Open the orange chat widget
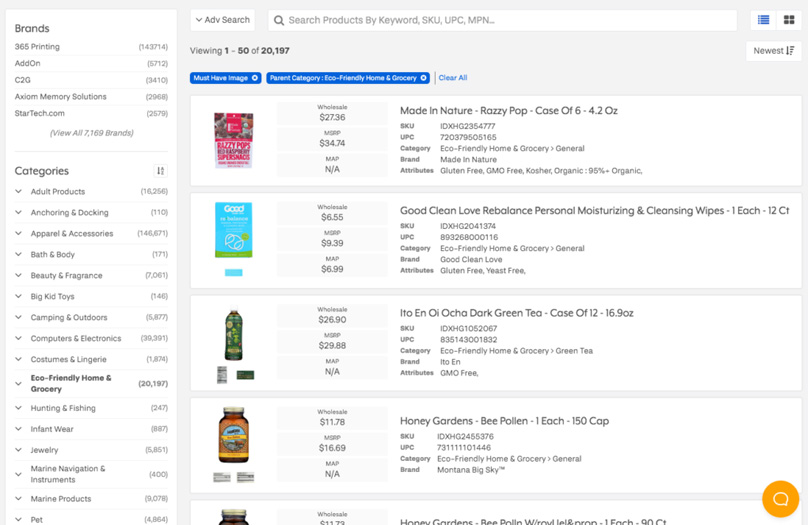This screenshot has height=525, width=808. click(x=780, y=498)
